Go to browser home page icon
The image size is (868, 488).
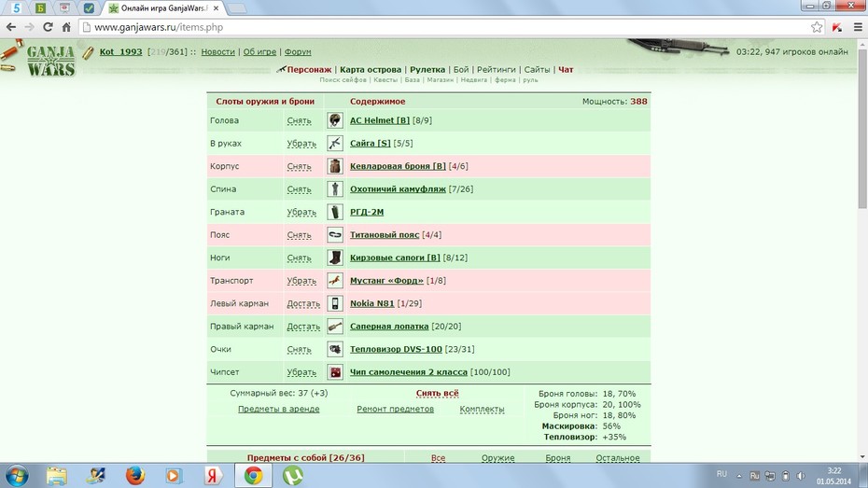click(x=66, y=26)
